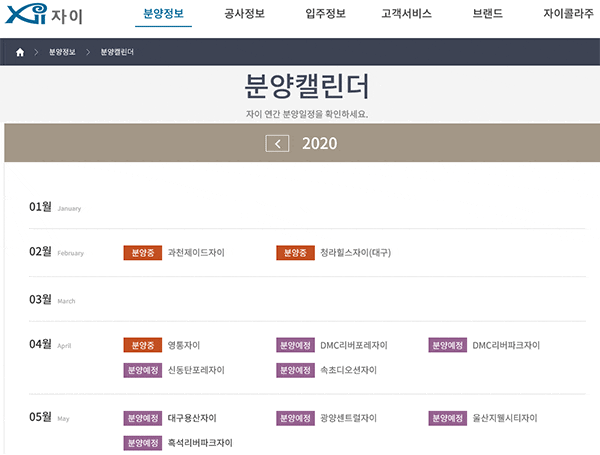This screenshot has width=600, height=455.
Task: Open 신동탄포레자이 listing
Action: click(196, 370)
